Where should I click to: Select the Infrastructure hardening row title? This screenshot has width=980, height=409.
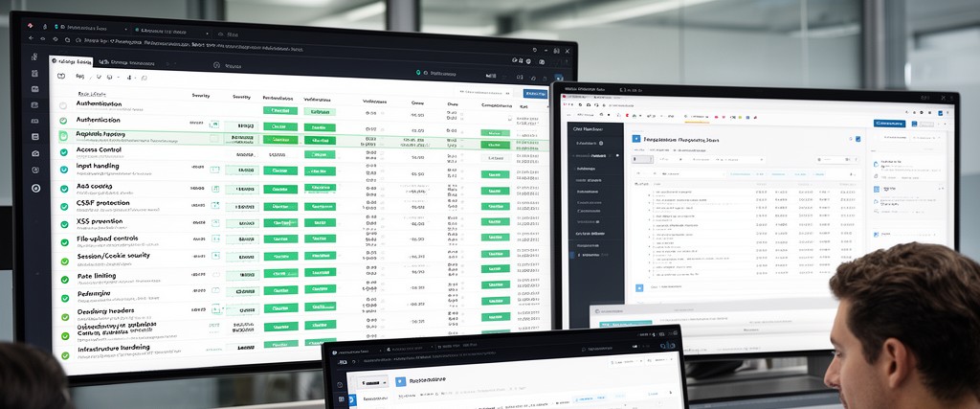(x=114, y=347)
